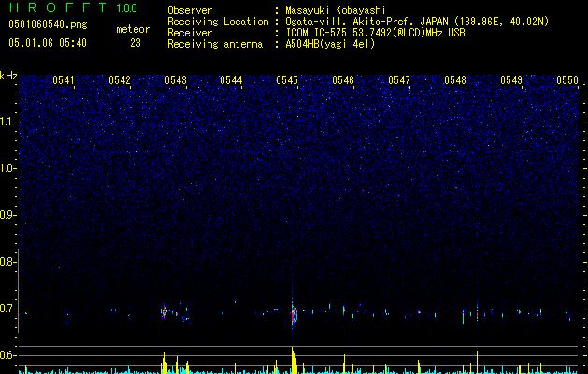Click the 0547 time marker
This screenshot has width=588, height=374.
[x=399, y=80]
